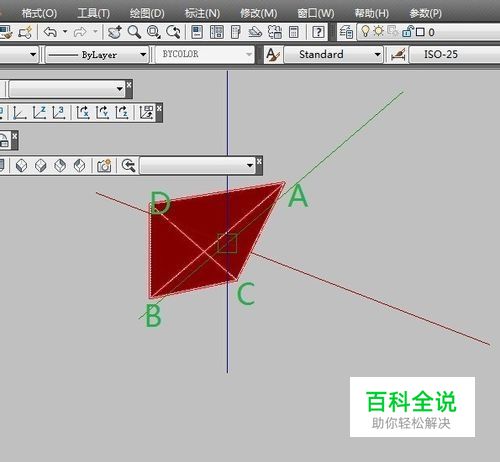This screenshot has height=462, width=500.
Task: Click the UCS Z Axis Vector icon
Action: (x=39, y=113)
